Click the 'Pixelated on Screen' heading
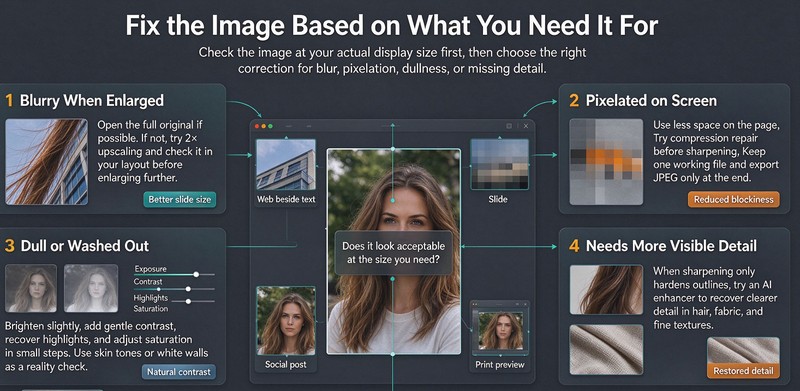Image resolution: width=800 pixels, height=391 pixels. pyautogui.click(x=651, y=101)
